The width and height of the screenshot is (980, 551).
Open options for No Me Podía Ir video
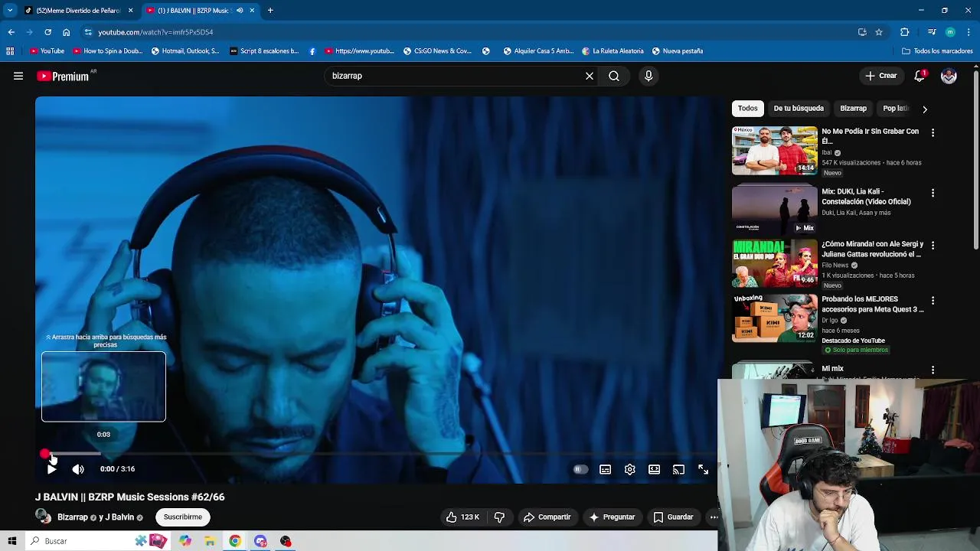tap(933, 132)
